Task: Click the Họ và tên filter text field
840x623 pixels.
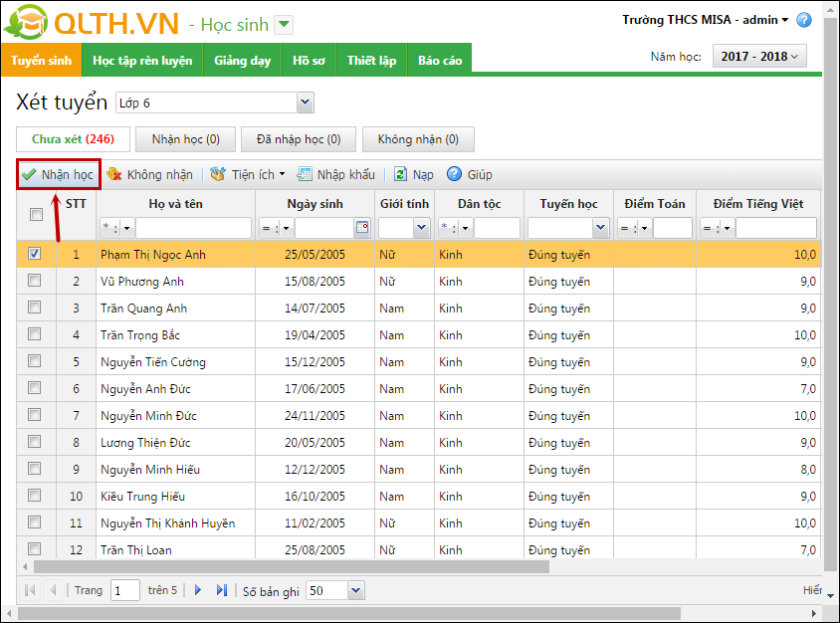Action: click(193, 228)
